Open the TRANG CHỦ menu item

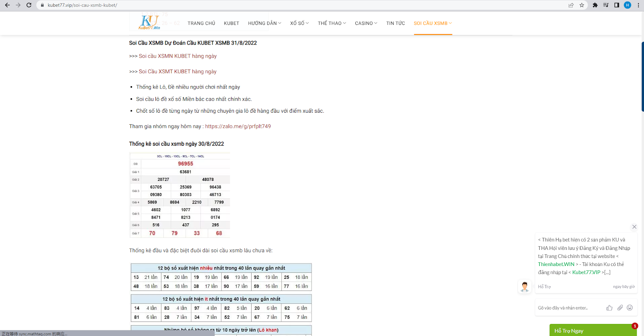(x=201, y=23)
